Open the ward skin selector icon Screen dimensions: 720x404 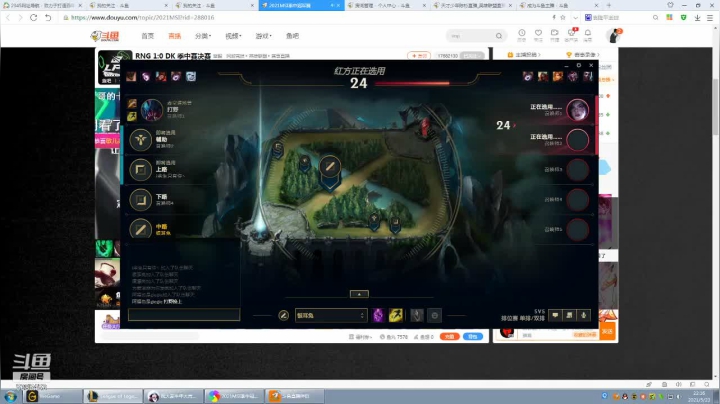[x=416, y=315]
